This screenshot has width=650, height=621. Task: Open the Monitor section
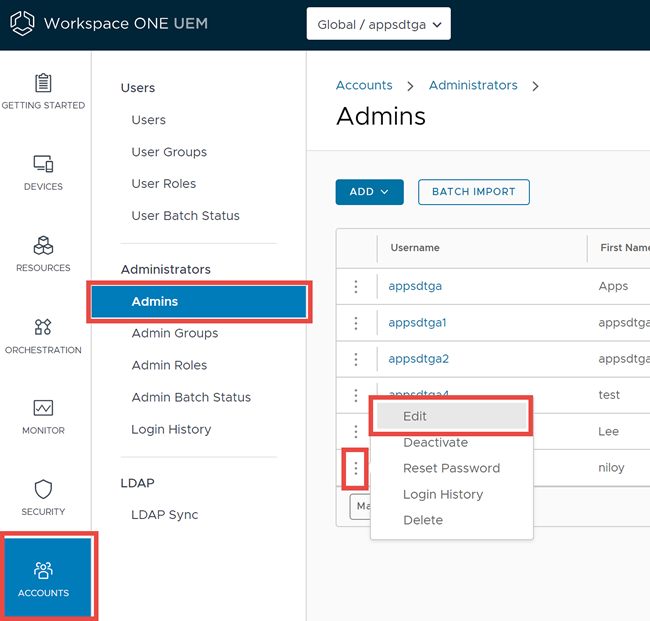pyautogui.click(x=43, y=417)
